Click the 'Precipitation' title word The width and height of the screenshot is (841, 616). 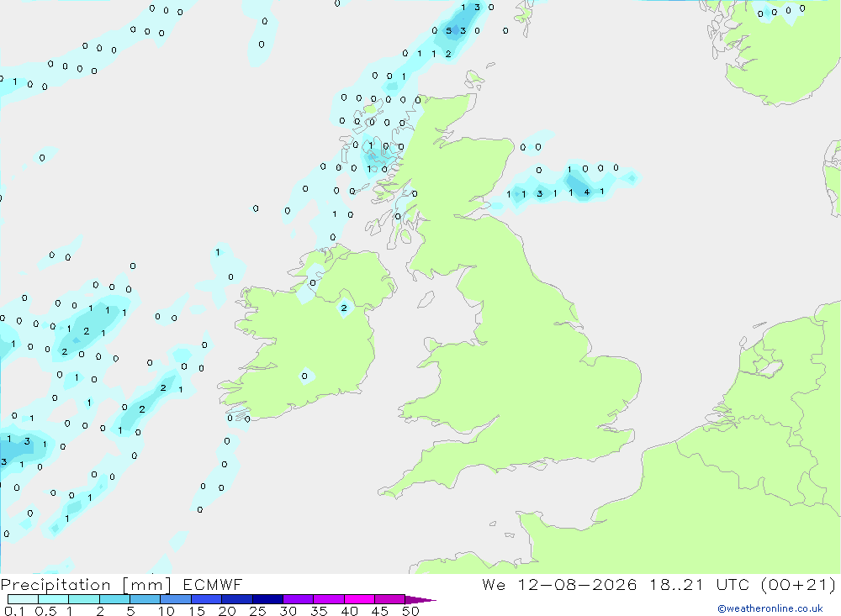tap(56, 585)
